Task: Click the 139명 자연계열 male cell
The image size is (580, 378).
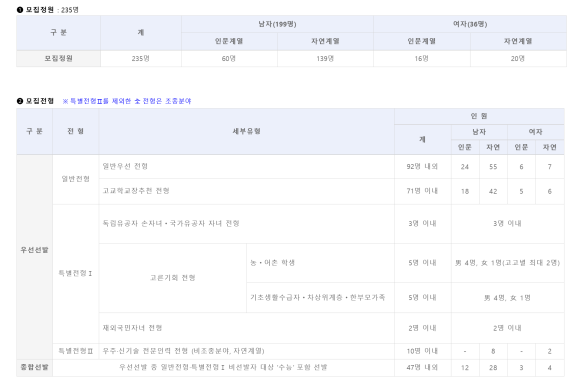Action: click(325, 58)
